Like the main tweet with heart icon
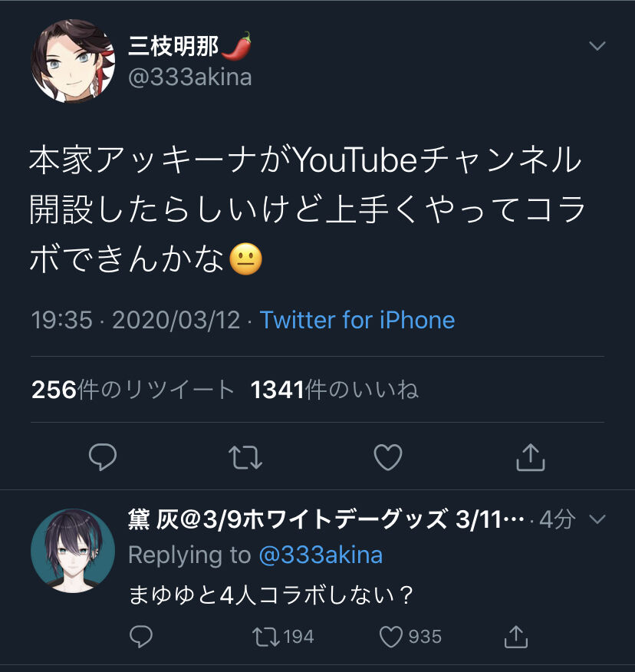 pos(387,457)
